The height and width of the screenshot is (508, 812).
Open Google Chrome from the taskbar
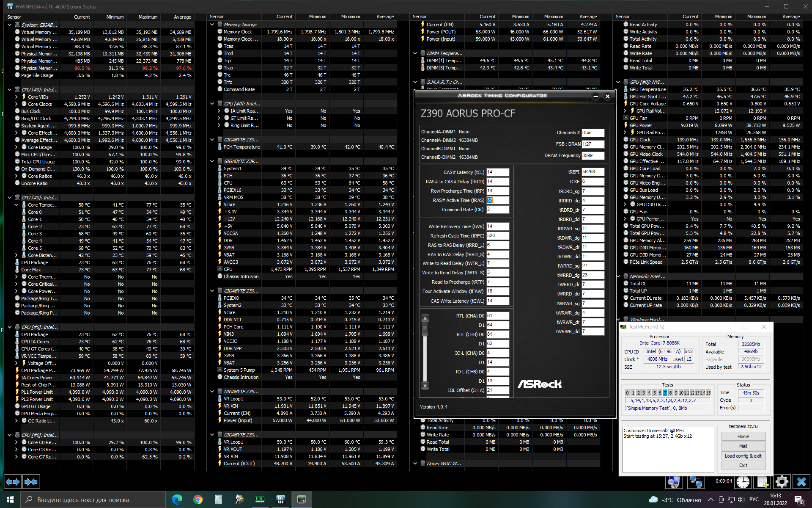tap(198, 500)
